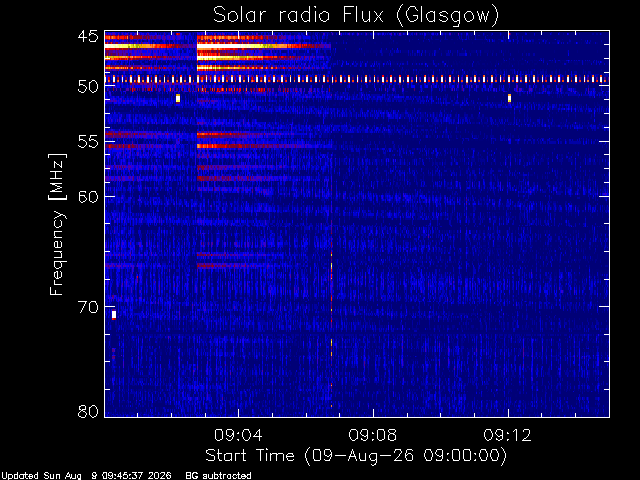Image resolution: width=640 pixels, height=480 pixels.
Task: Click the white spike below 50 MHz near 09:02
Action: pyautogui.click(x=178, y=98)
